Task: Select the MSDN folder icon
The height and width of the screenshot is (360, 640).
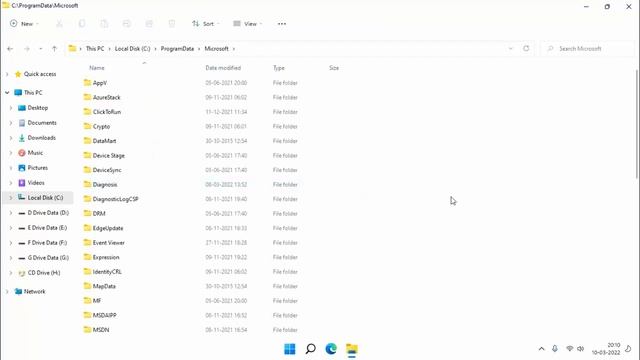Action: [87, 330]
